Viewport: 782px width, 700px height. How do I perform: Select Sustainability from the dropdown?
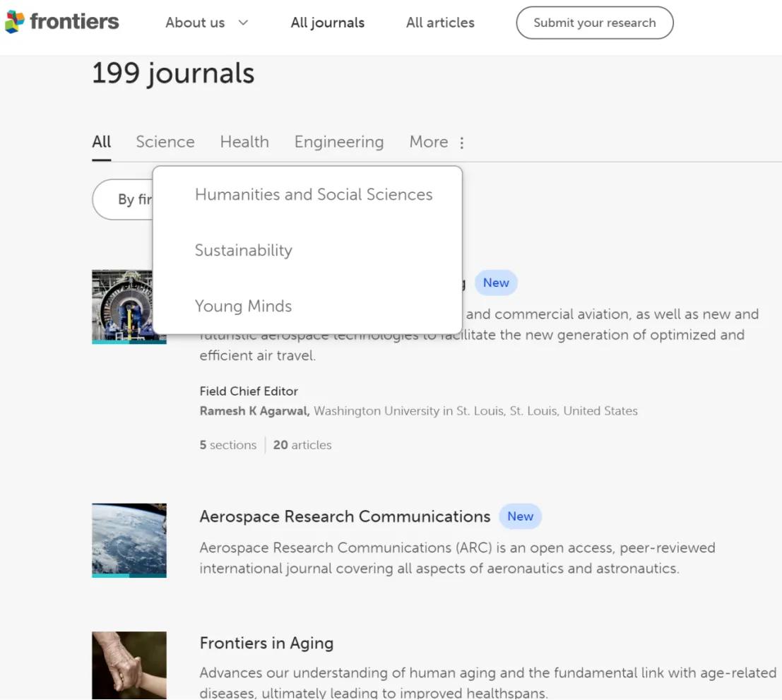click(x=243, y=250)
